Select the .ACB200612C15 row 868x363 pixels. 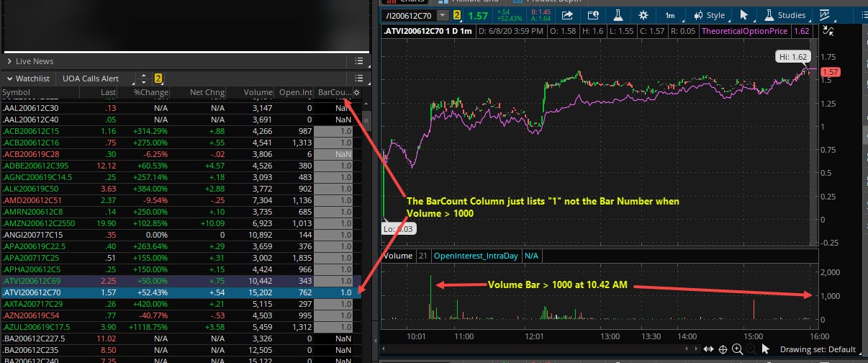click(x=180, y=131)
